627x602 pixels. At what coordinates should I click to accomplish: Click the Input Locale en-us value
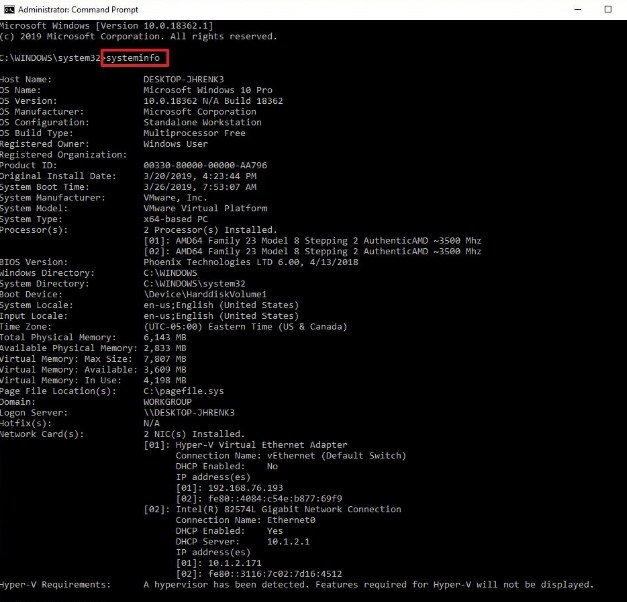coord(221,316)
